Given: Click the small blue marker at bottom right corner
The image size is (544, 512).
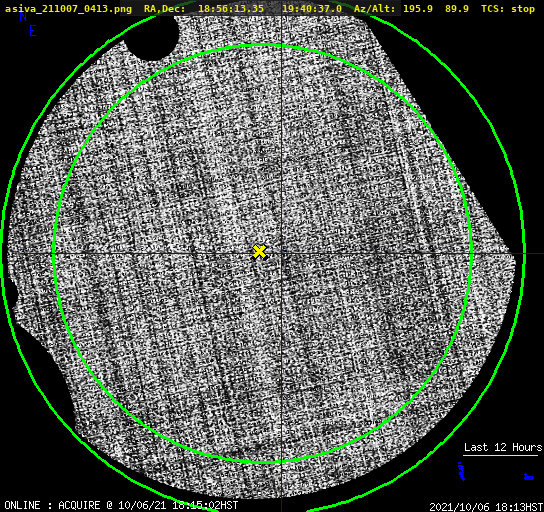Looking at the screenshot, I should (x=528, y=477).
